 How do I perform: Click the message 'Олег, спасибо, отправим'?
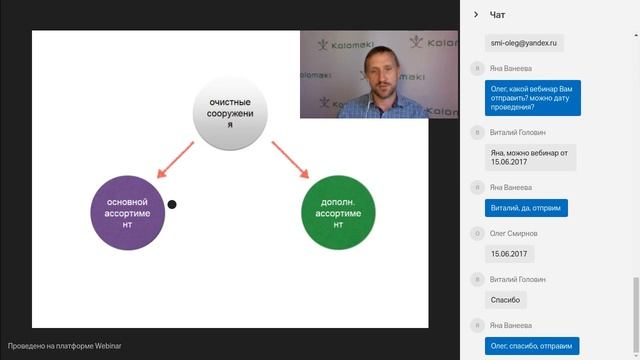click(532, 346)
